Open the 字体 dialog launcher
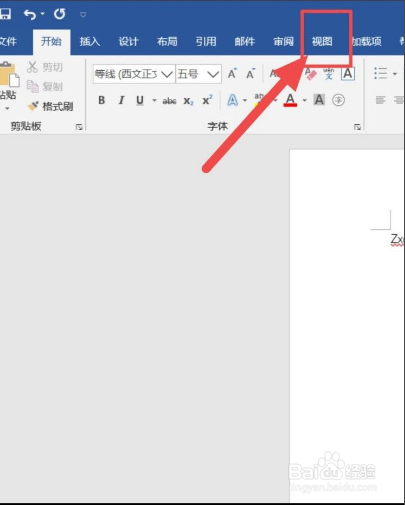Screen dimensions: 405x505 click(x=357, y=127)
